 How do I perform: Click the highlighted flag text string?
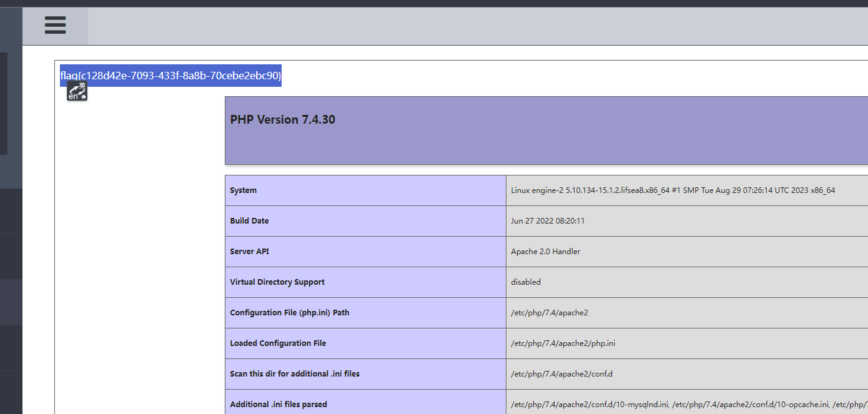[x=170, y=76]
